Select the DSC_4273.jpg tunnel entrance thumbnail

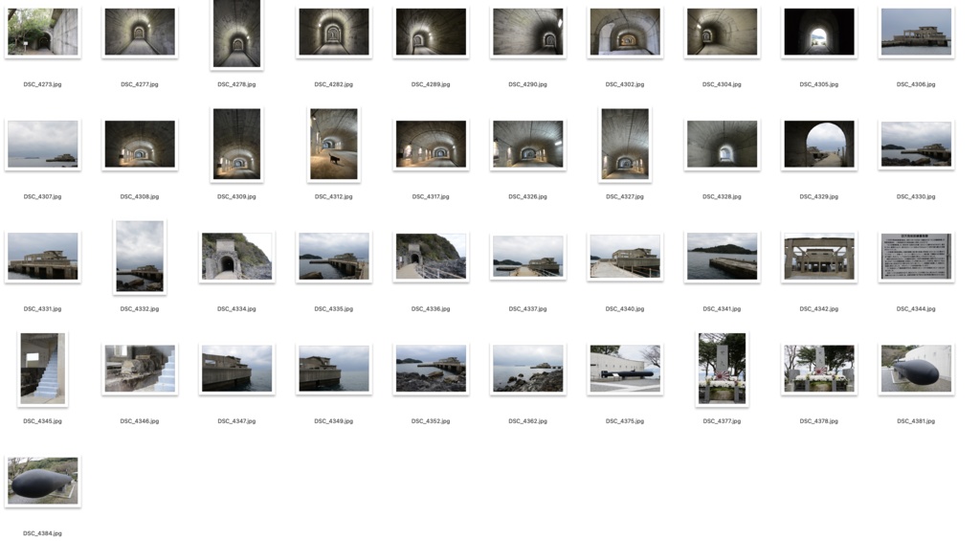click(42, 32)
